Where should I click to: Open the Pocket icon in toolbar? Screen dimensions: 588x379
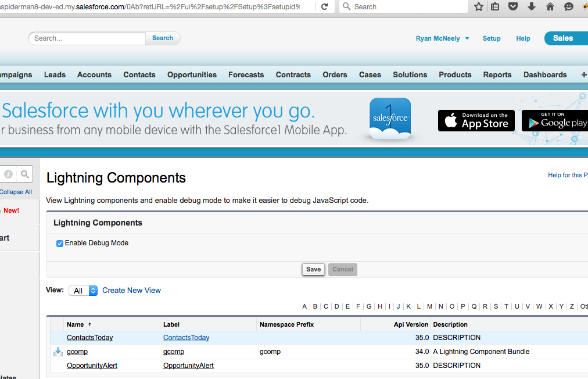click(x=513, y=6)
